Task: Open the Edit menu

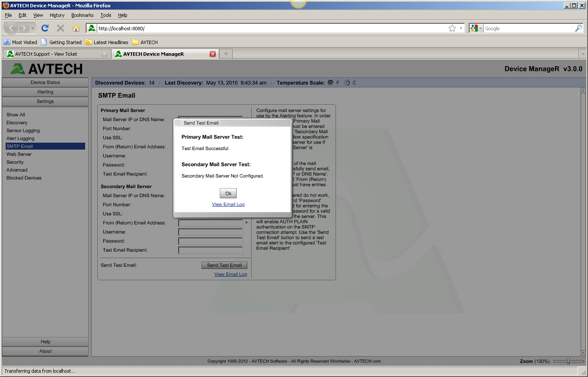Action: (x=22, y=15)
